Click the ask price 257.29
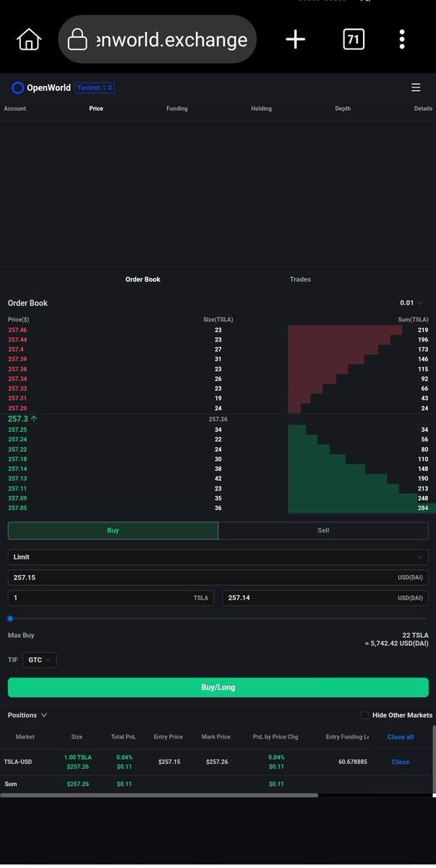 (x=17, y=409)
